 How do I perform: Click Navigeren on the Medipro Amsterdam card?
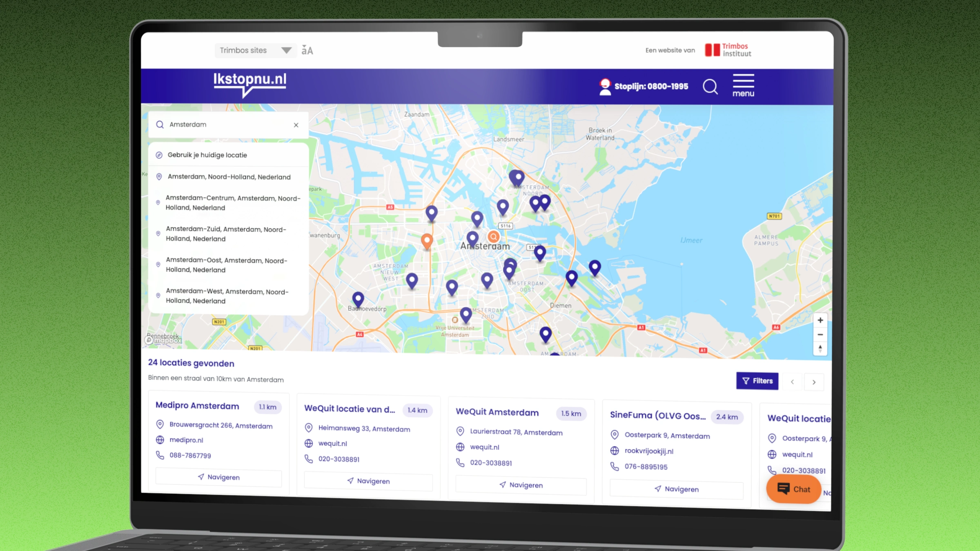pos(218,477)
